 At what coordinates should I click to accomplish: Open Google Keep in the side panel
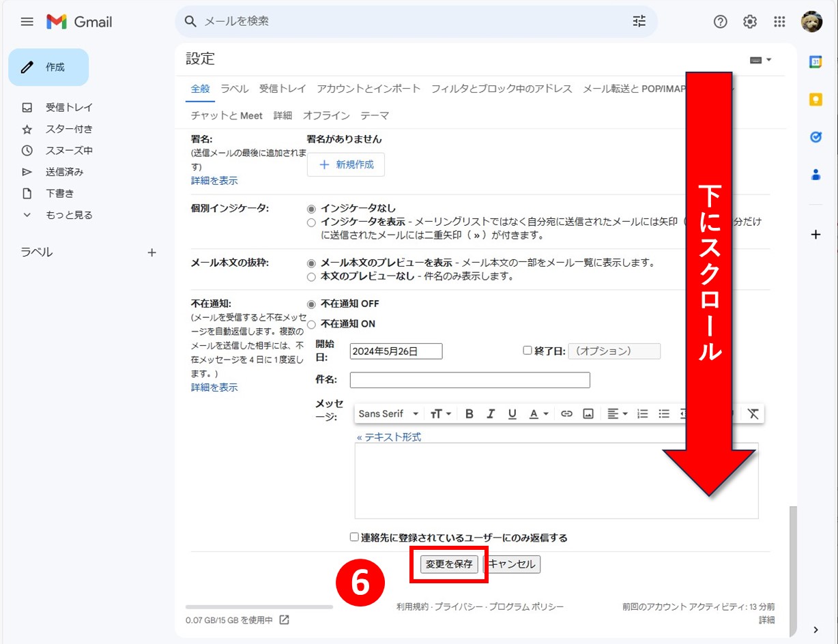815,100
